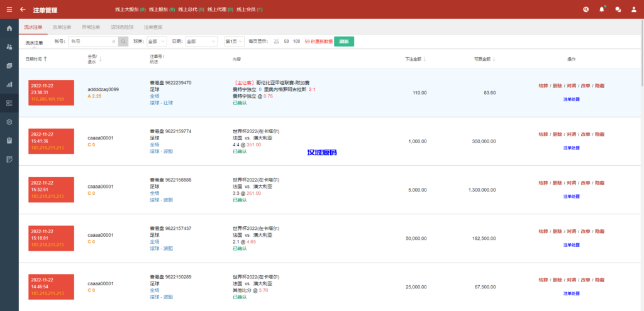
Task: Click 结算 for order 9622150289
Action: pos(543,280)
